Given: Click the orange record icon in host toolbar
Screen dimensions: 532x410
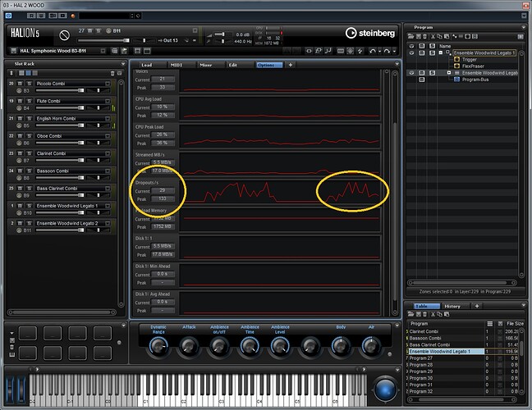Looking at the screenshot, I should (x=73, y=16).
